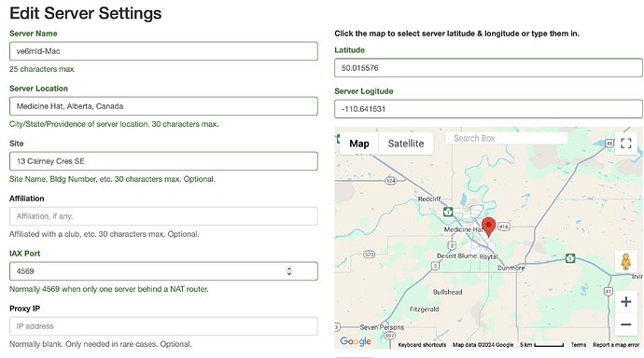Click Report a map error link
The height and width of the screenshot is (358, 644).
[x=616, y=345]
